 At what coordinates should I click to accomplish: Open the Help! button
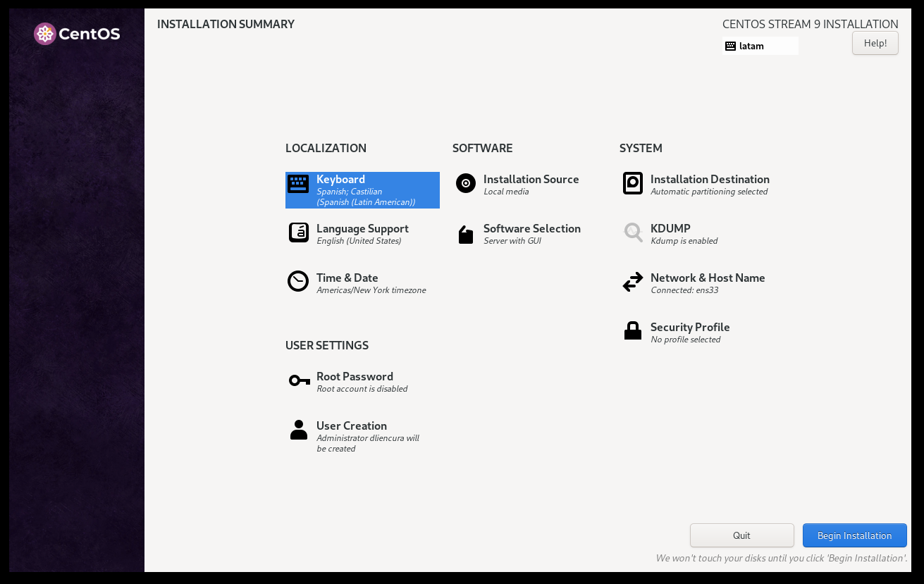875,43
